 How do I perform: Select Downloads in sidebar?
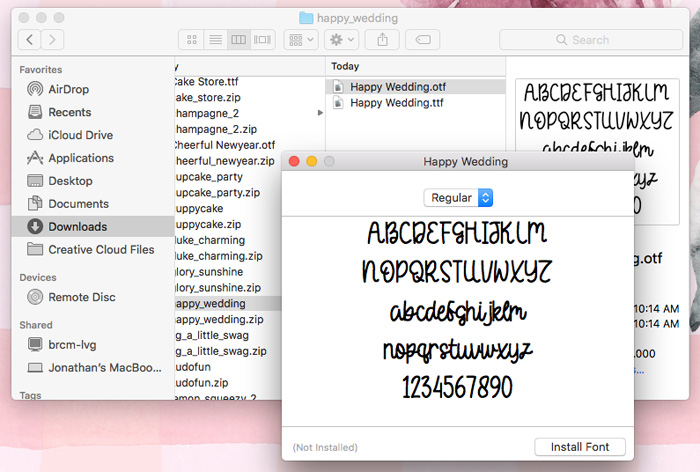[93, 226]
